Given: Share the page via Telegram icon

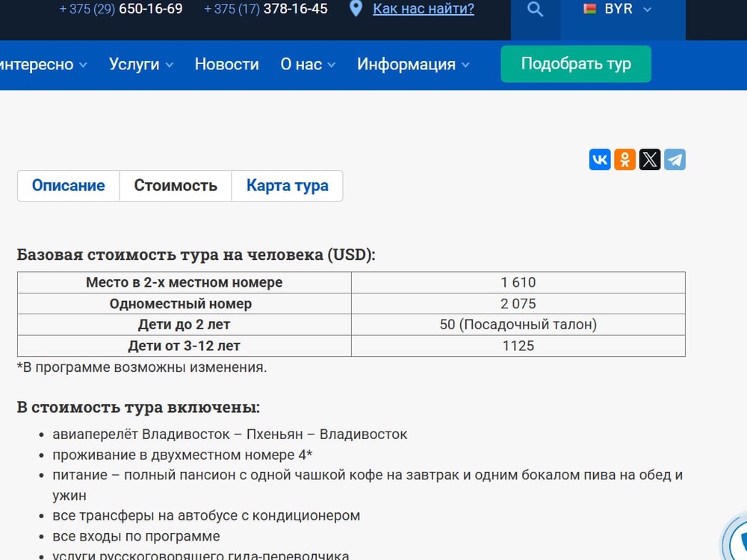Looking at the screenshot, I should pyautogui.click(x=675, y=159).
